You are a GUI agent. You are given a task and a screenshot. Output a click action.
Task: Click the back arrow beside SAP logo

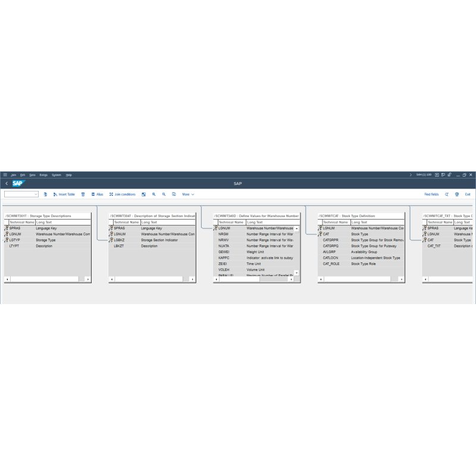7,184
